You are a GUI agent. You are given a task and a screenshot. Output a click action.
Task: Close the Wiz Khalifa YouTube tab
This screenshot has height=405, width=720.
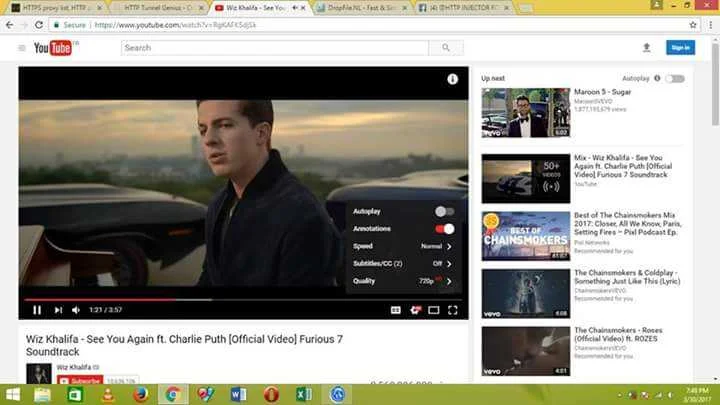tap(303, 8)
